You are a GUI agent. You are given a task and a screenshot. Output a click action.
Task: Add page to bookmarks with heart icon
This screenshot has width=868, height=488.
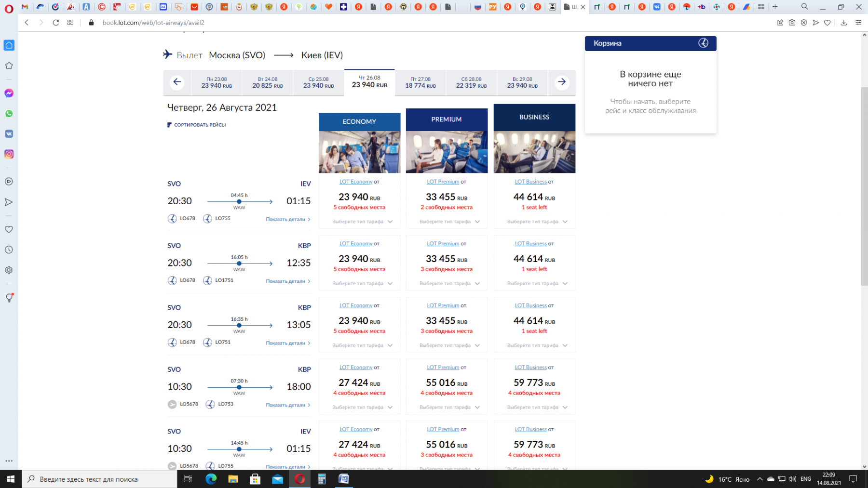coord(827,23)
